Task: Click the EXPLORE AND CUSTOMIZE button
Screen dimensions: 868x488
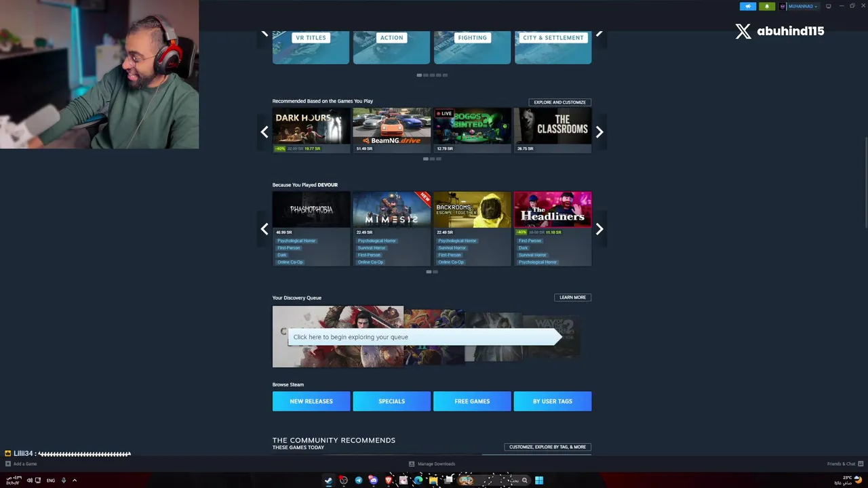Action: coord(559,102)
